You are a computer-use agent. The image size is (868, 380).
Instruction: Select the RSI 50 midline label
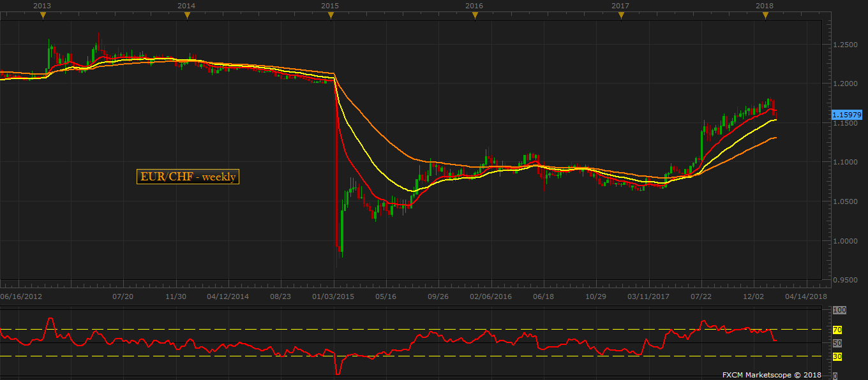point(837,343)
